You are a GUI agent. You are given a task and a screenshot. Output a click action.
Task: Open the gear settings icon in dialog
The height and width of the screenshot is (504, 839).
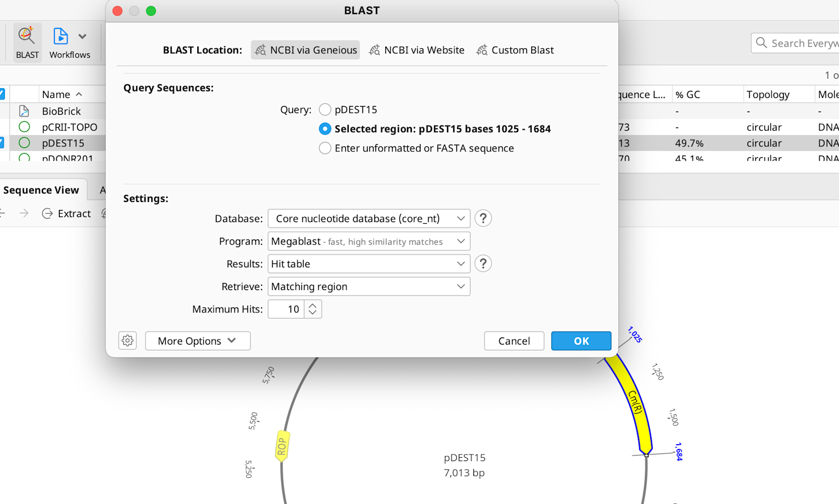127,341
